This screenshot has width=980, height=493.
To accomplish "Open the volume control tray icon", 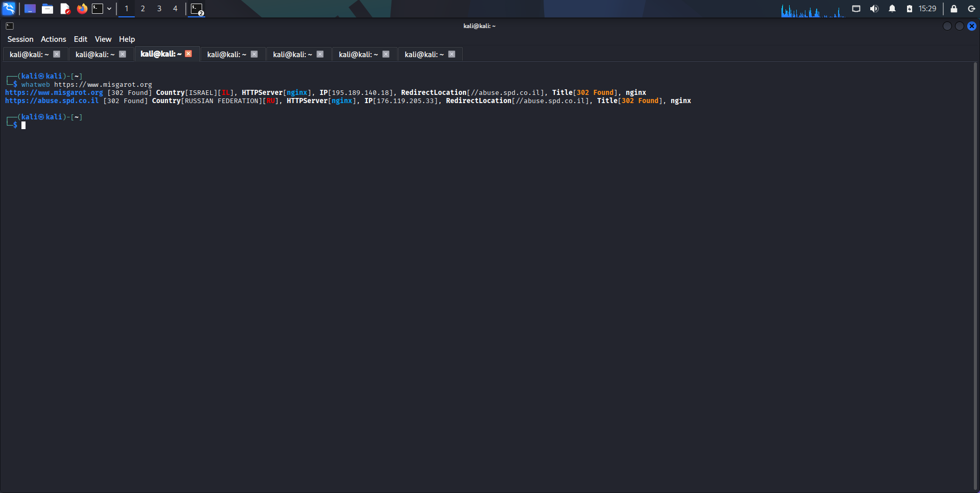I will tap(874, 9).
